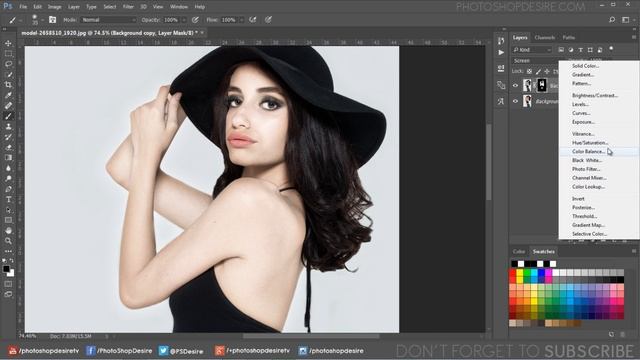The image size is (640, 360).
Task: Select the Zoom tool
Action: (8, 241)
